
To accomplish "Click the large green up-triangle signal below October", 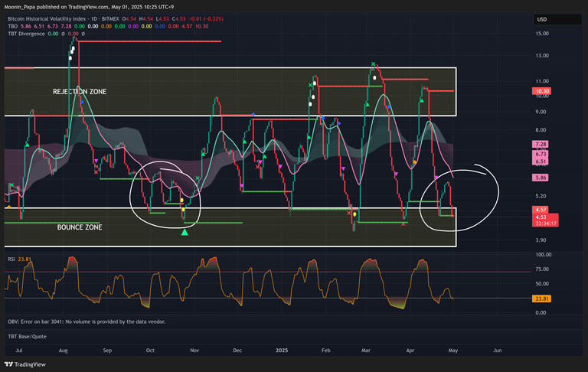I will [x=185, y=233].
